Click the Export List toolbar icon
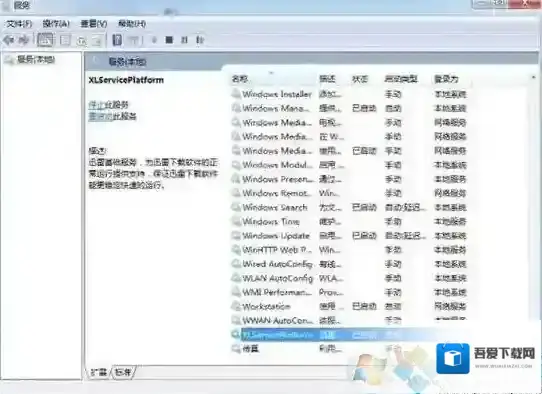The image size is (542, 394). (98, 40)
